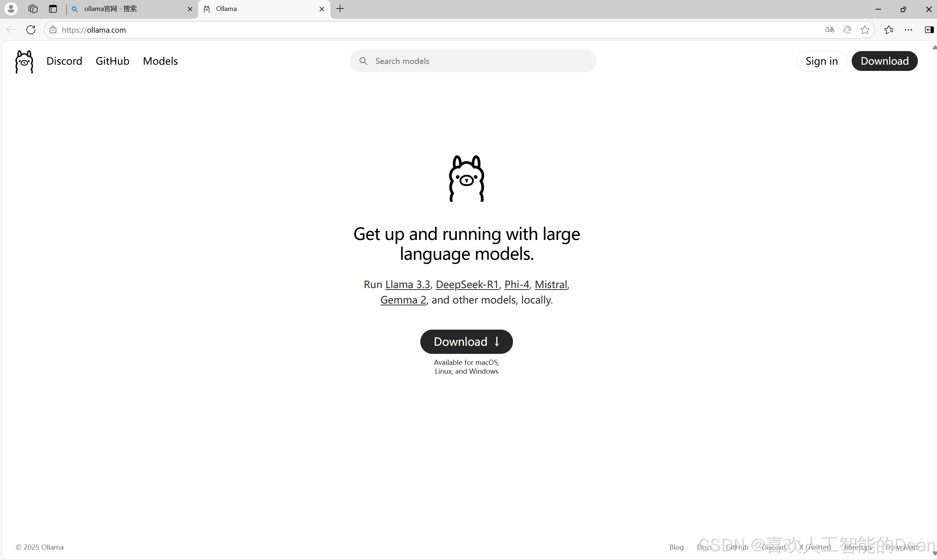Screen dimensions: 937x560
Task: Click the translate page icon in address bar
Action: (829, 30)
